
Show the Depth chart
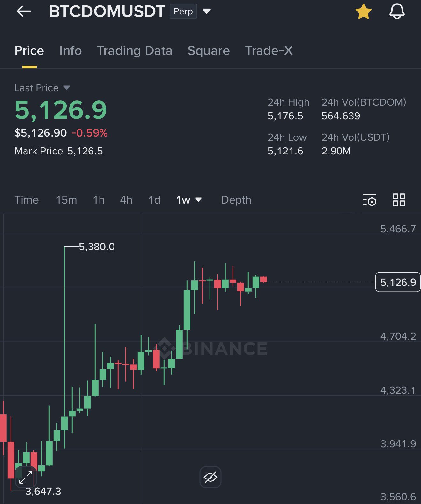(x=236, y=200)
